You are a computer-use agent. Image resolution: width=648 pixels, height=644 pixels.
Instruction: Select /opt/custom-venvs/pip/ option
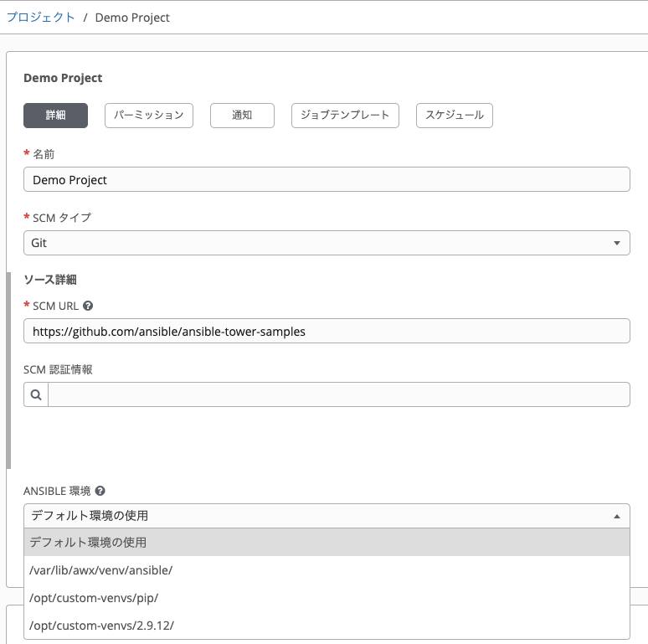point(327,598)
